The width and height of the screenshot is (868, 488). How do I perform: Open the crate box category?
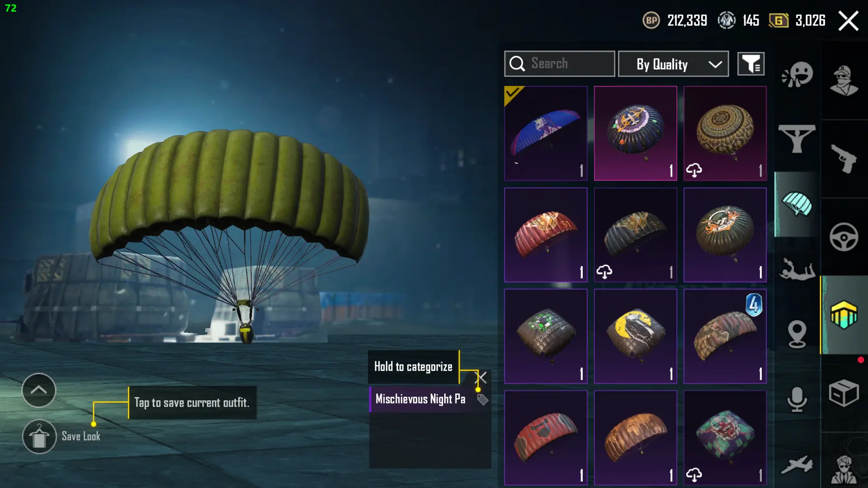click(844, 393)
